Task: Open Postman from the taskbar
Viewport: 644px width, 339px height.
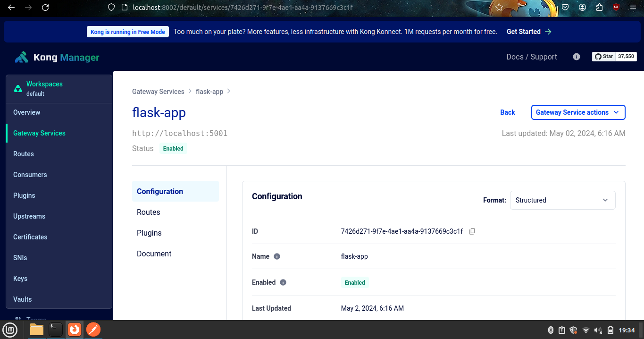Action: (x=93, y=330)
